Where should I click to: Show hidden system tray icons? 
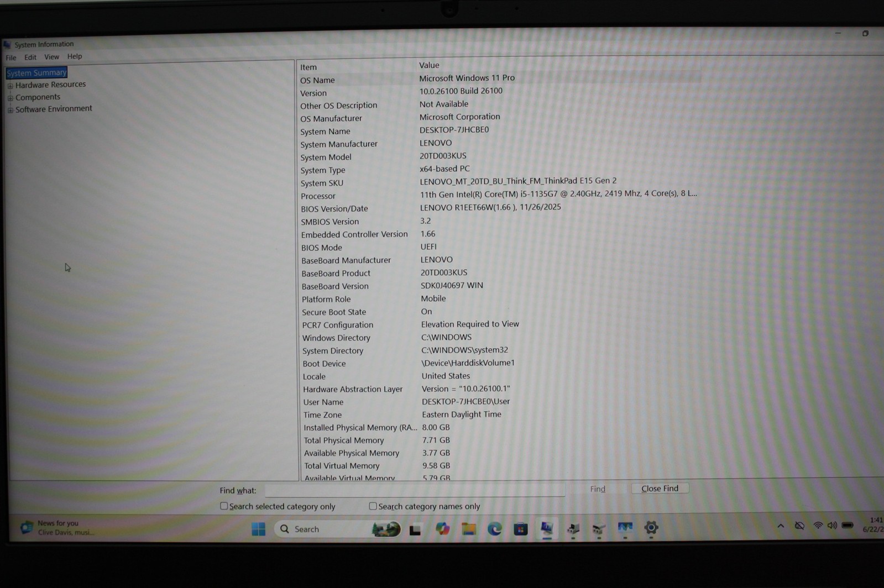(781, 526)
